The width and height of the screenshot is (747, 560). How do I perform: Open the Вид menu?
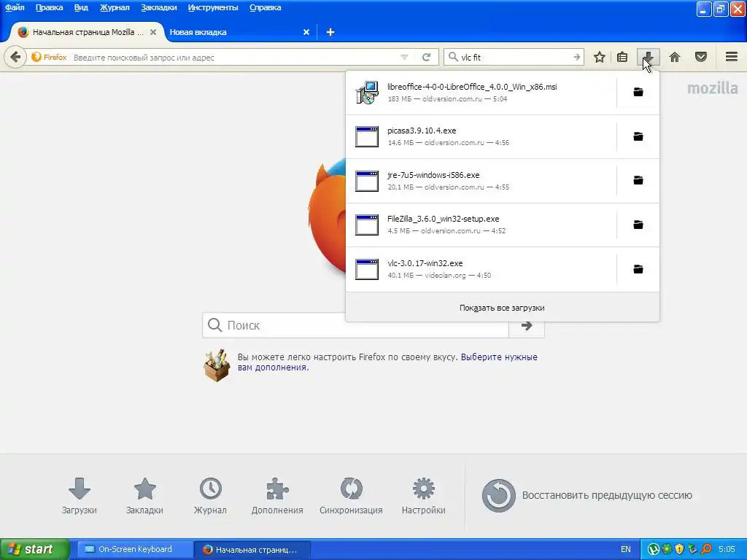81,7
